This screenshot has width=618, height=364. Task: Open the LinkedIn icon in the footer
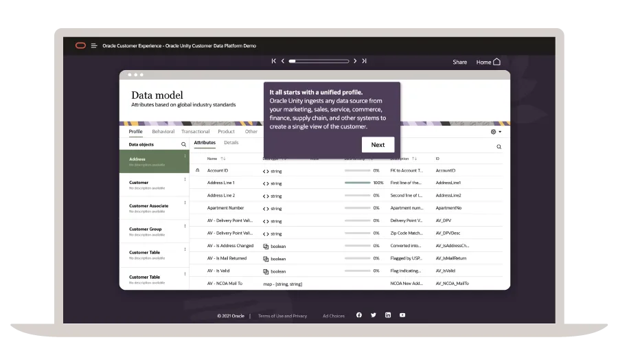tap(388, 315)
